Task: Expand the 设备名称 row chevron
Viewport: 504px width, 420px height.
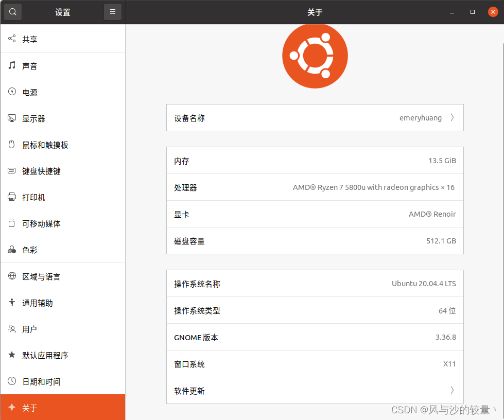Action: (452, 118)
